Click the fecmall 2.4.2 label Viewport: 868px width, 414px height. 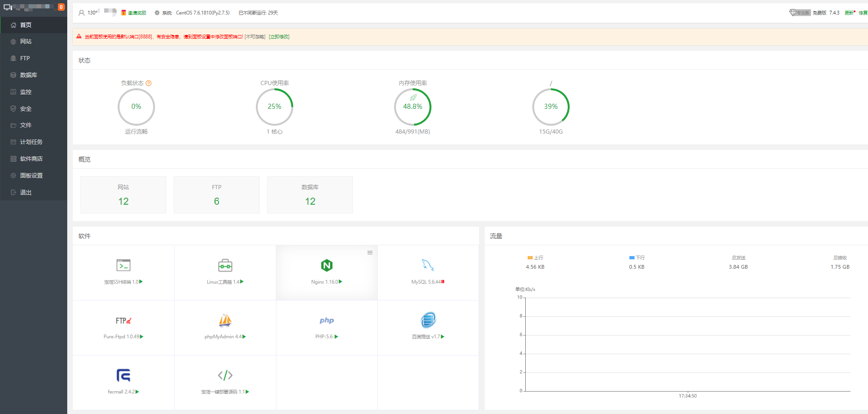tap(121, 392)
